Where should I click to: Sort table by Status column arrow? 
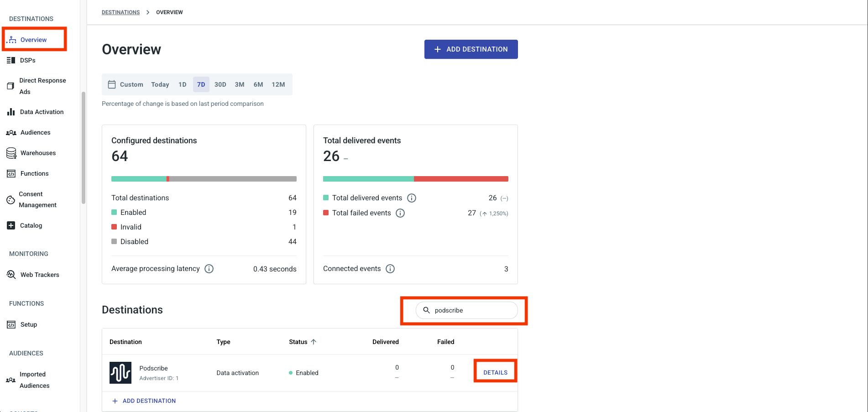(314, 342)
